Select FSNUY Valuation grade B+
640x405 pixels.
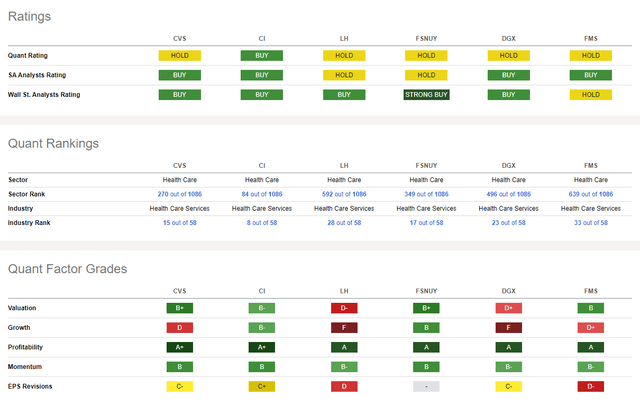(426, 308)
